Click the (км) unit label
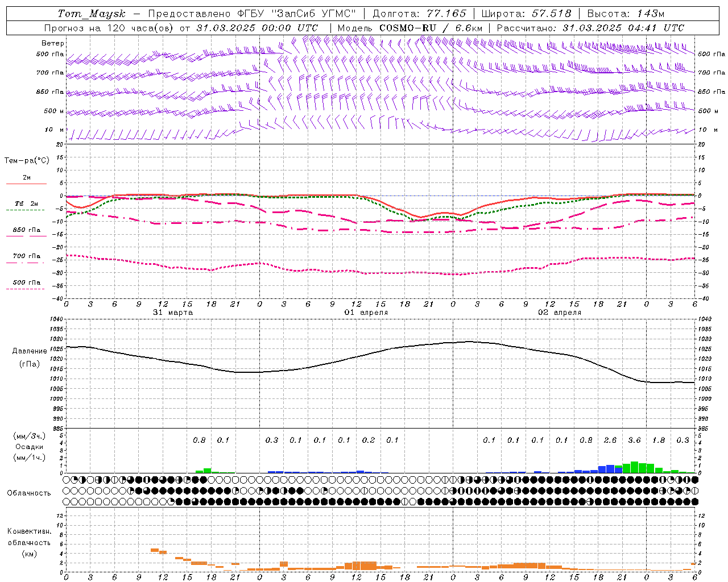The width and height of the screenshot is (728, 582). pos(30,554)
